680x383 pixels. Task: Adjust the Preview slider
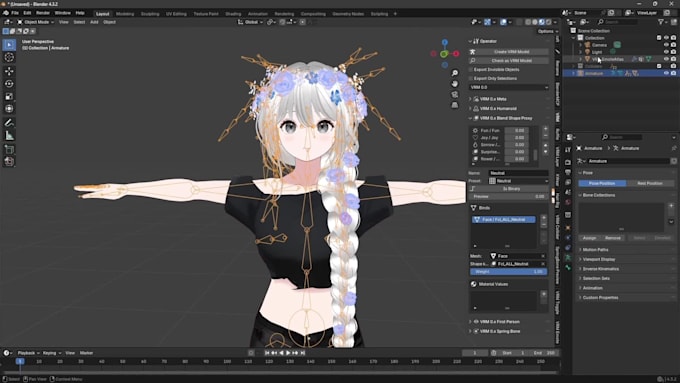(x=508, y=196)
